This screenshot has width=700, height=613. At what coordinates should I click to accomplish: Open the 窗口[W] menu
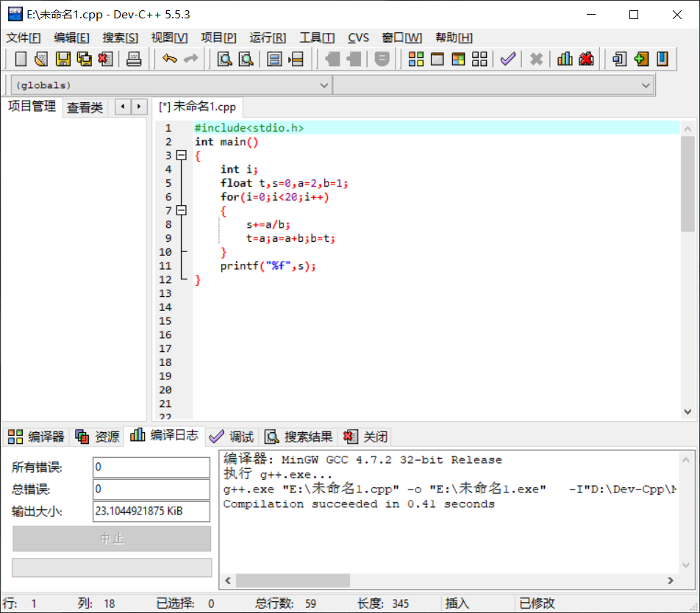coord(401,38)
